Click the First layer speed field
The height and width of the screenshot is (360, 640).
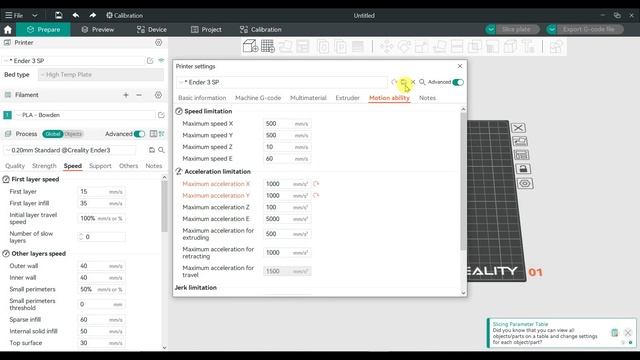pos(101,191)
